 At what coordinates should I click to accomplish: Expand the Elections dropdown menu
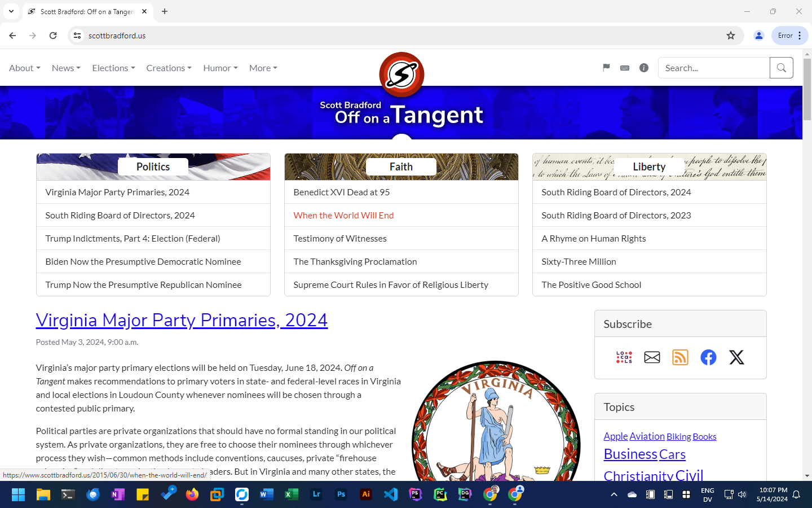point(113,68)
